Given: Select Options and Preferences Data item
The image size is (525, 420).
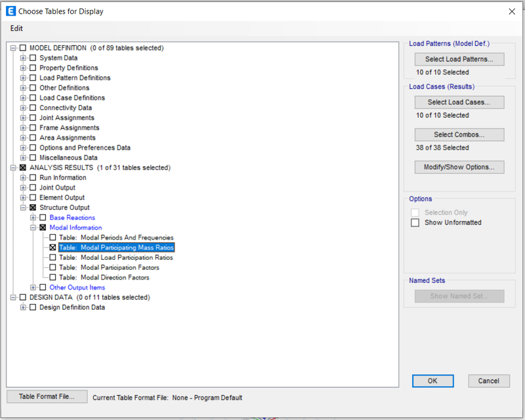Looking at the screenshot, I should (85, 148).
